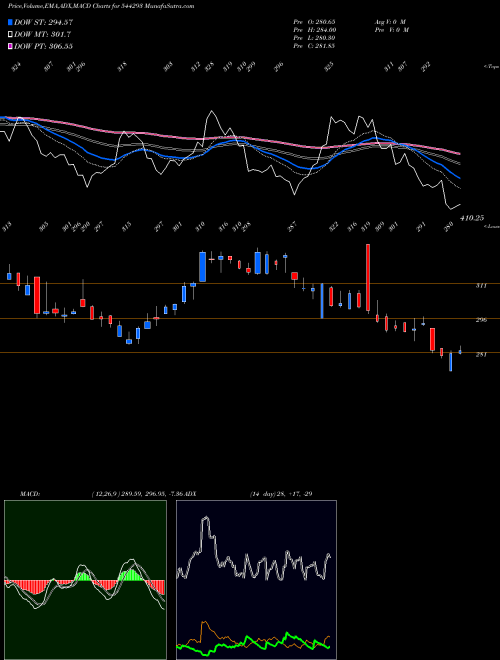The height and width of the screenshot is (660, 500).
Task: Click the white DOW MT legend square
Action: point(11,34)
